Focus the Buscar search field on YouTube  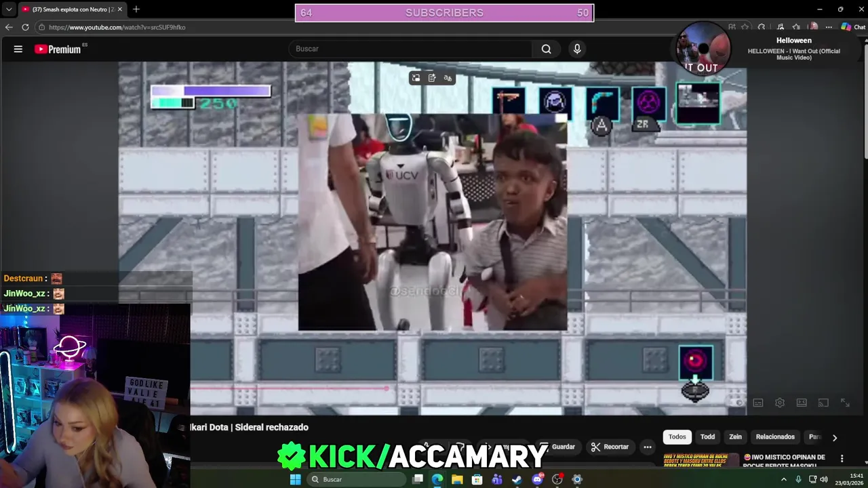click(411, 49)
